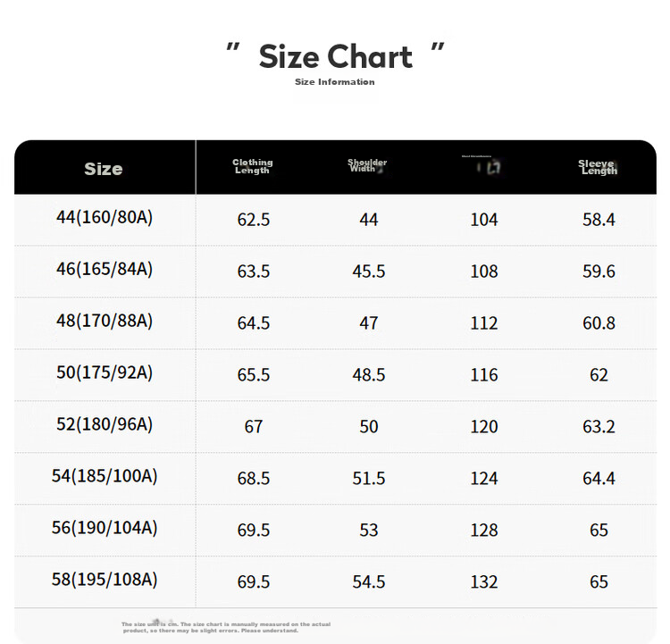Viewport: 670px width, 644px height.
Task: Click the value '104'
Action: (x=484, y=220)
